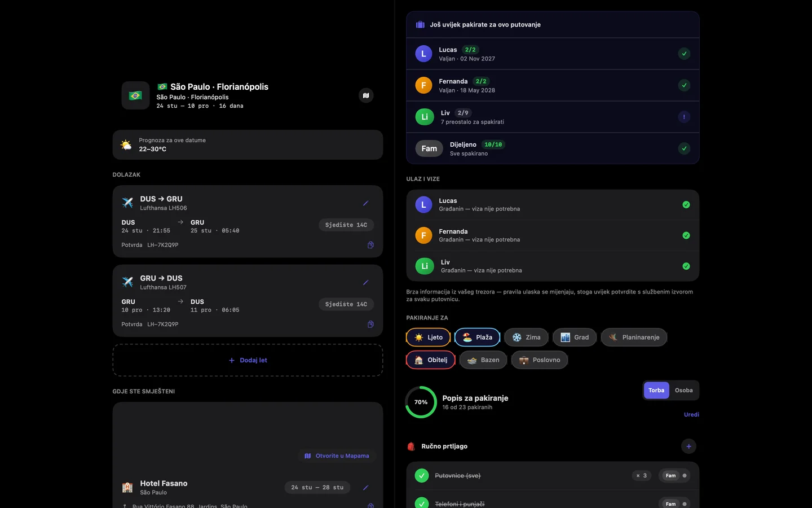This screenshot has height=508, width=812.
Task: Enable the Grad packing tag
Action: 575,338
